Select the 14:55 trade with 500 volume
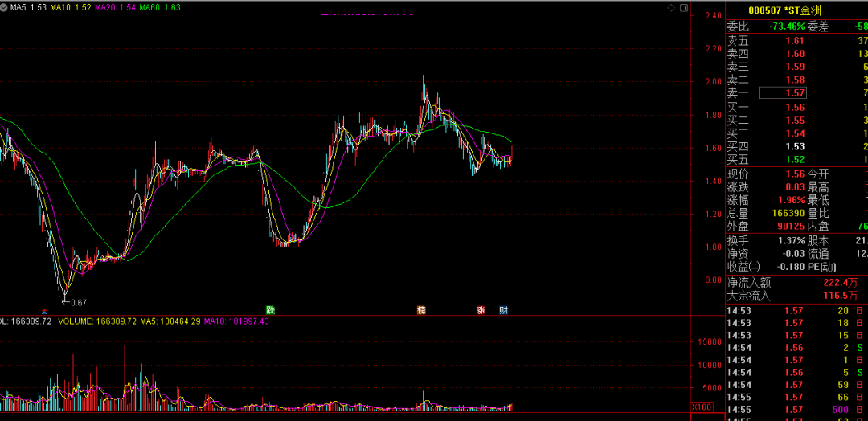Image resolution: width=868 pixels, height=421 pixels. click(x=796, y=410)
